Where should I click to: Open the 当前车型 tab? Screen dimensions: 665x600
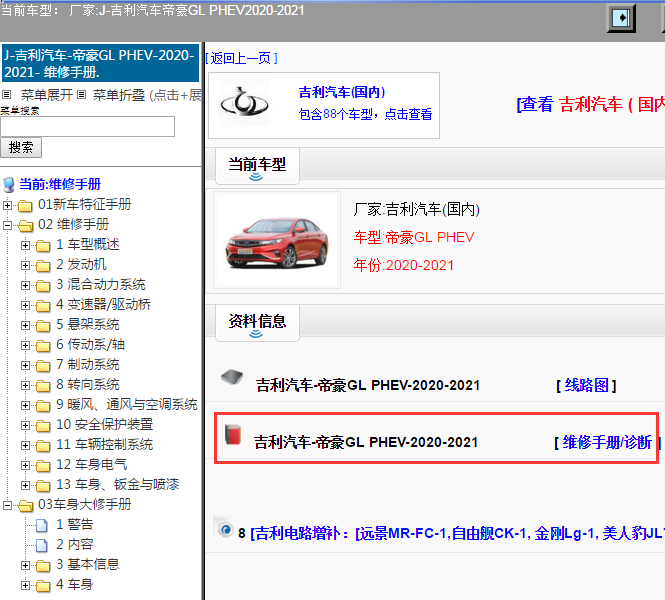pos(257,166)
